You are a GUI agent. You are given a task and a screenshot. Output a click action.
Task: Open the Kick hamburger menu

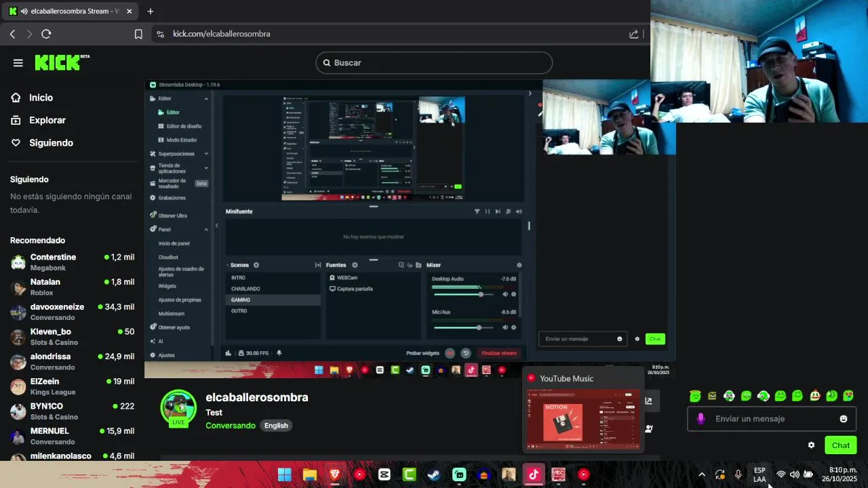[x=18, y=63]
